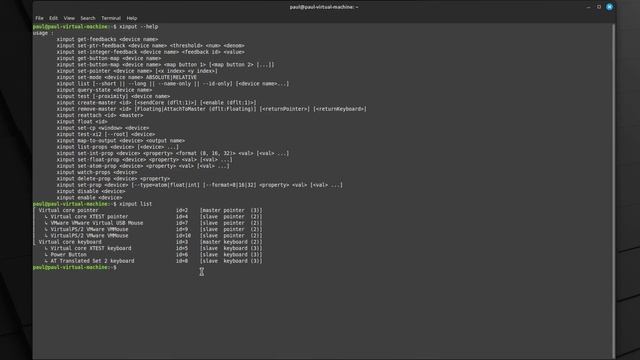Click 'xinput delete-prop' usage line
Screen dimensions: 640x360
(113, 178)
